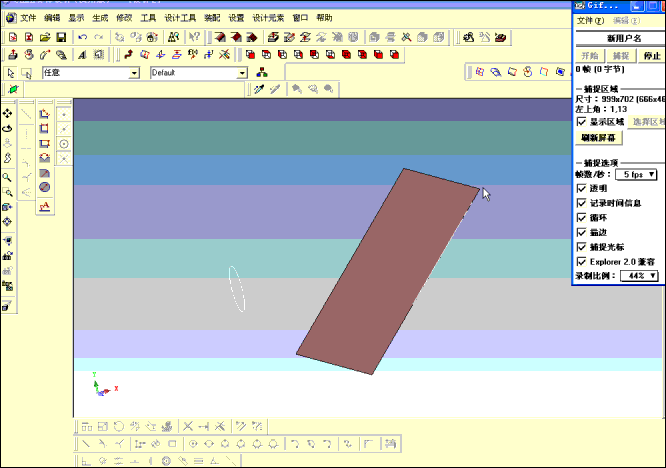
Task: Click the 停止 button
Action: [x=652, y=56]
